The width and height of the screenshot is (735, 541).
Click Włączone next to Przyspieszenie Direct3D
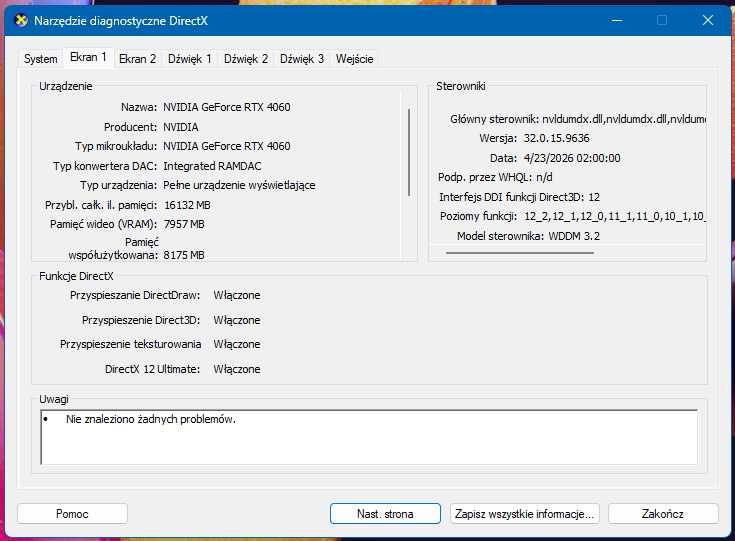pyautogui.click(x=237, y=320)
